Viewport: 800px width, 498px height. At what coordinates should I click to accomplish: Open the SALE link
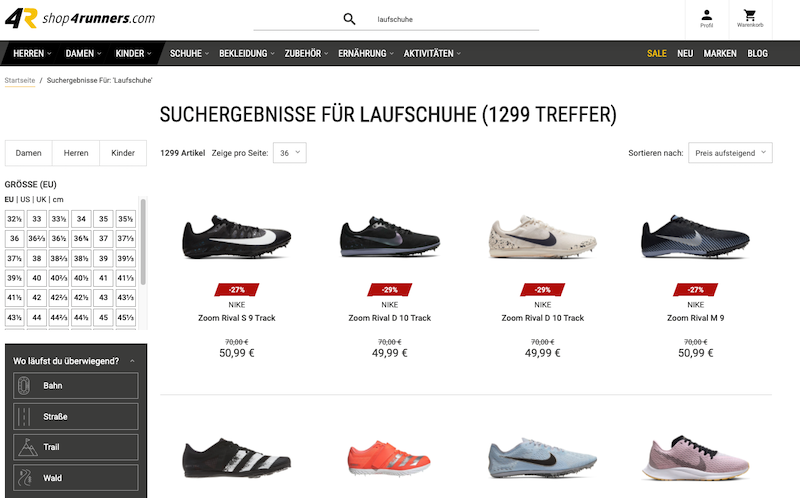coord(657,53)
